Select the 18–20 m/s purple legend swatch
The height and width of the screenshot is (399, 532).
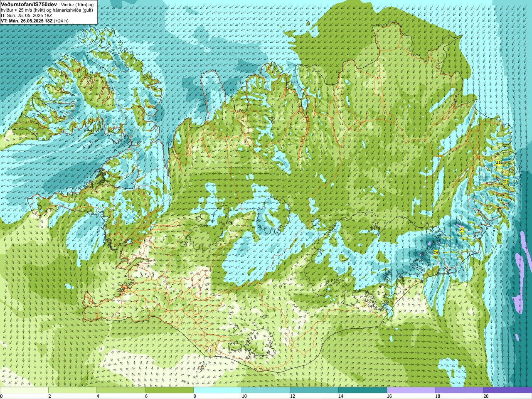[x=459, y=390]
